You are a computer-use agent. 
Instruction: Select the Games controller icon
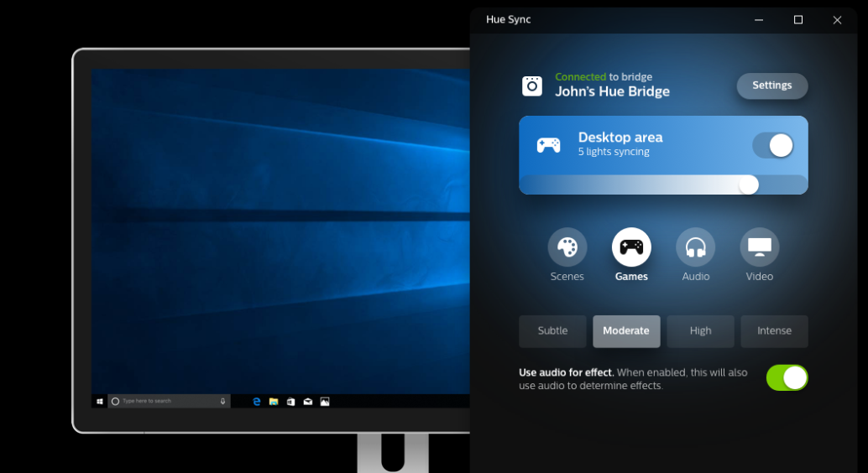pos(631,247)
